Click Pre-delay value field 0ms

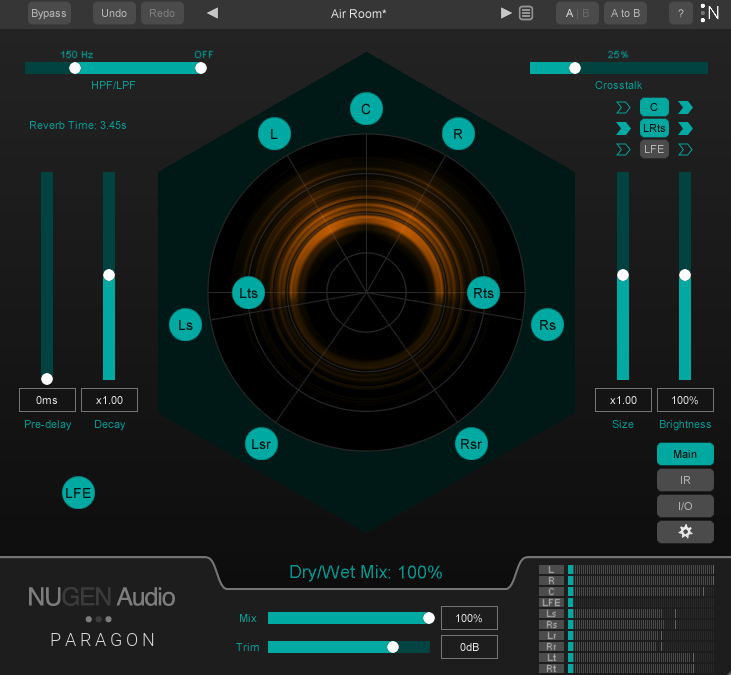(x=47, y=400)
